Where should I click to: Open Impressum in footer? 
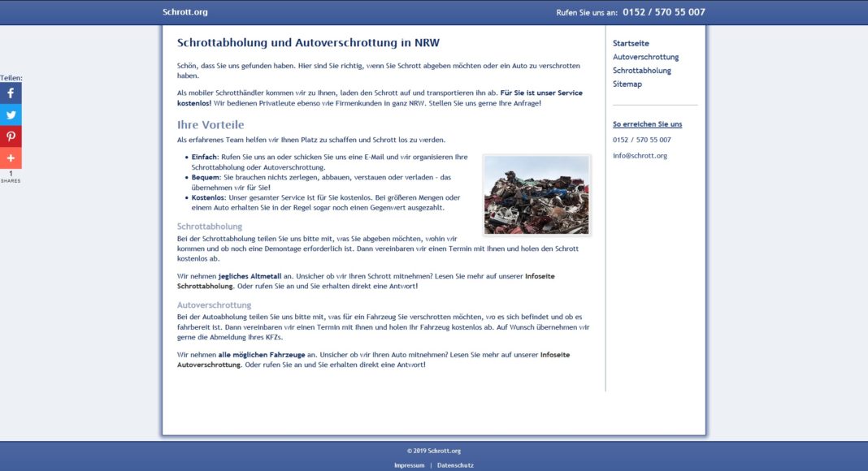(409, 465)
